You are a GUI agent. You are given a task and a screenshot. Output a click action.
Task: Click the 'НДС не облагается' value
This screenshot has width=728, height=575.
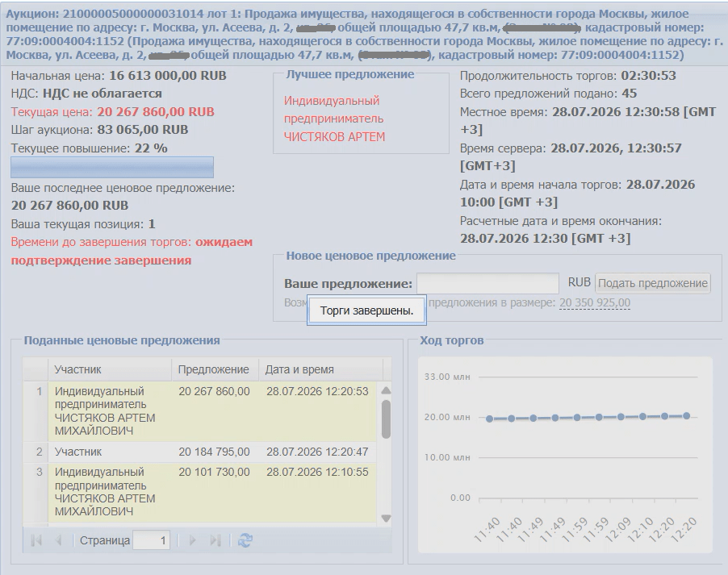click(103, 94)
